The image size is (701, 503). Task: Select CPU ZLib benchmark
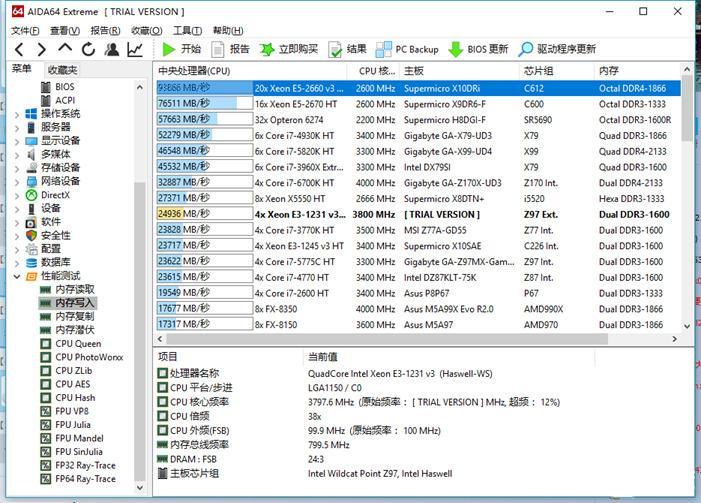click(x=67, y=370)
